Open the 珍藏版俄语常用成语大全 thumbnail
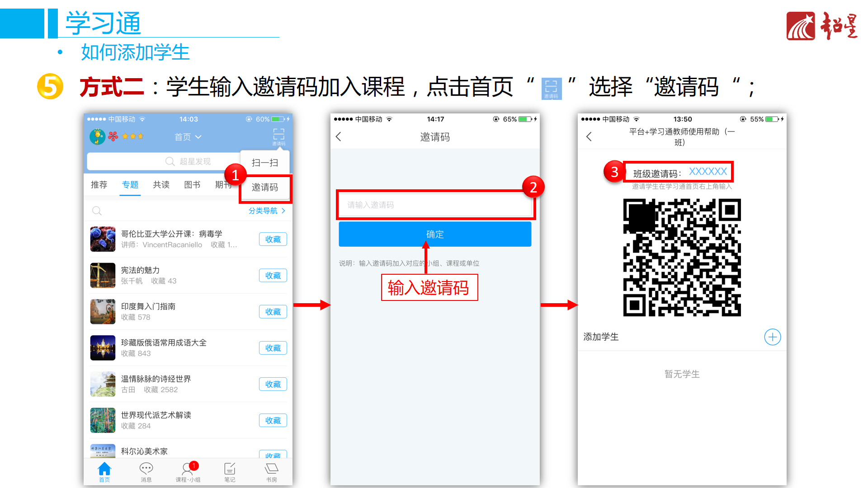Viewport: 868px width, 488px height. coord(103,348)
